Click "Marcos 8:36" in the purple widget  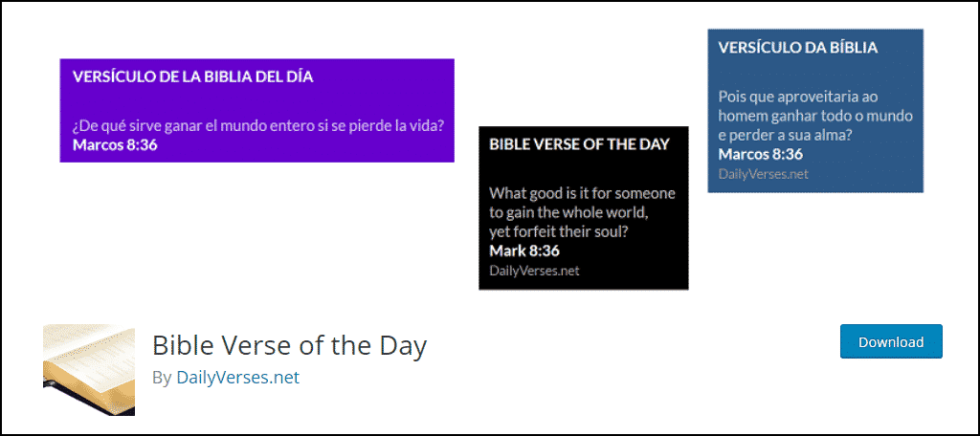point(115,145)
